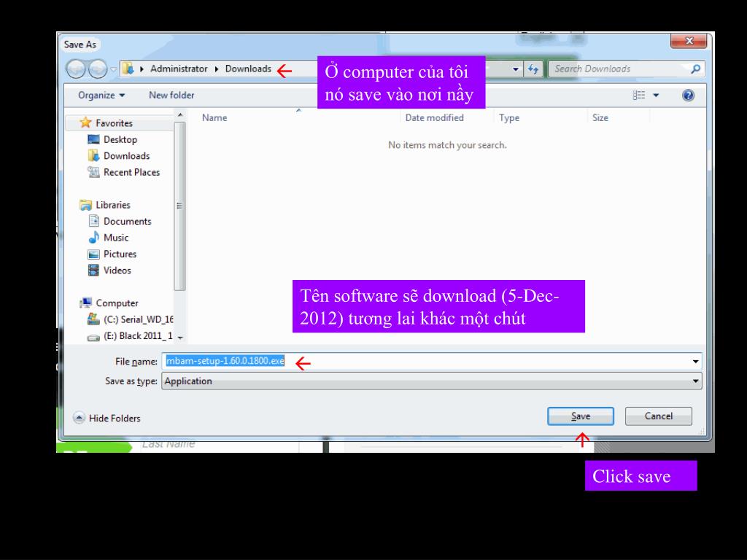Screen dimensions: 747x560
Task: Open the Pictures library
Action: [120, 254]
